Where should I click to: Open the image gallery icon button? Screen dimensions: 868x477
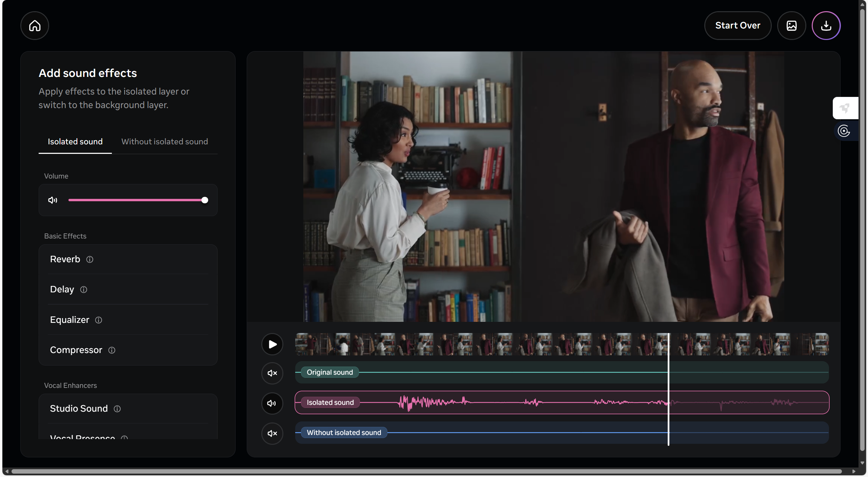click(791, 26)
